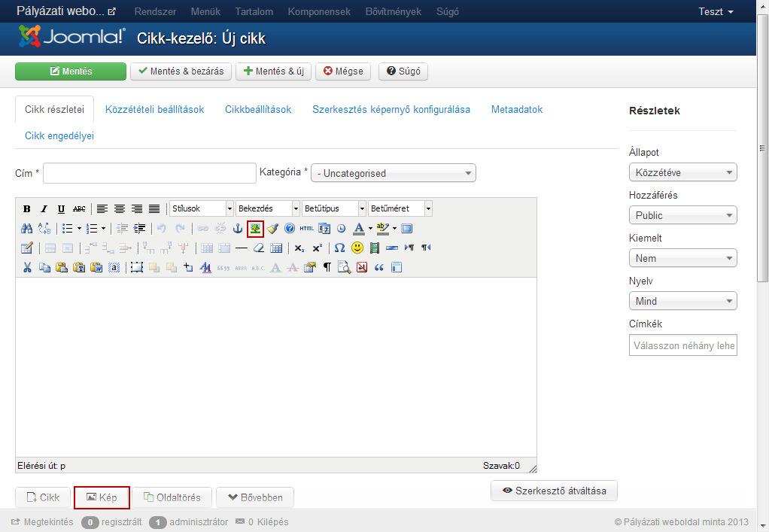Insert blockquote with quote icon
The height and width of the screenshot is (532, 769).
click(379, 268)
